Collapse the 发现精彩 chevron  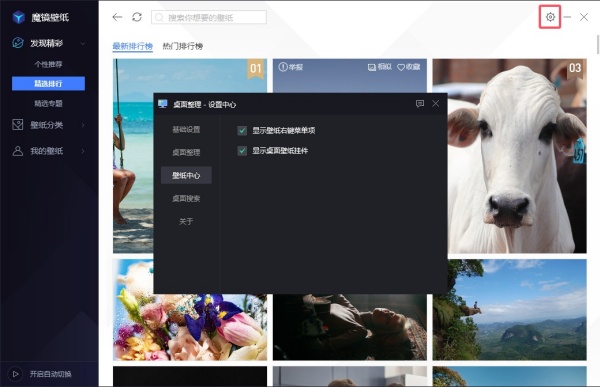coord(83,43)
